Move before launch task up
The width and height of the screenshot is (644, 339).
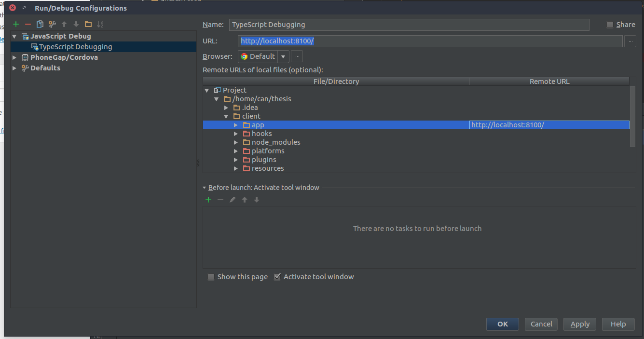(x=245, y=200)
